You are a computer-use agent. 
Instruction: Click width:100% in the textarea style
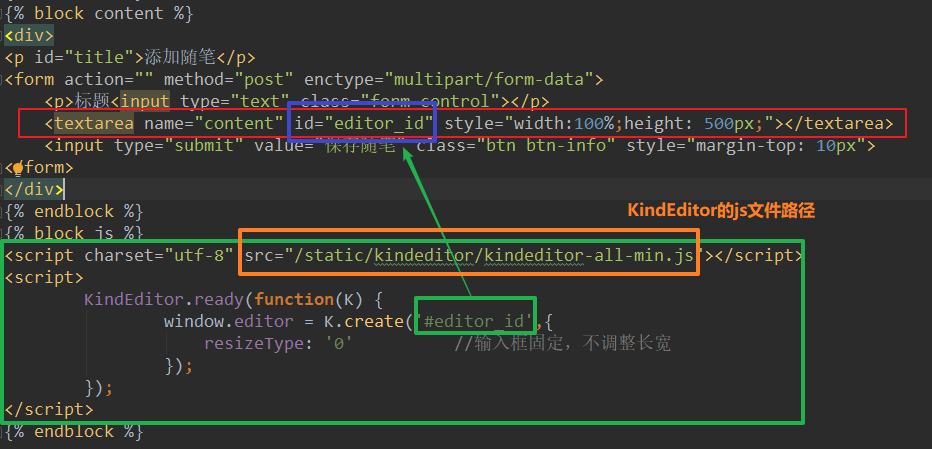click(564, 124)
